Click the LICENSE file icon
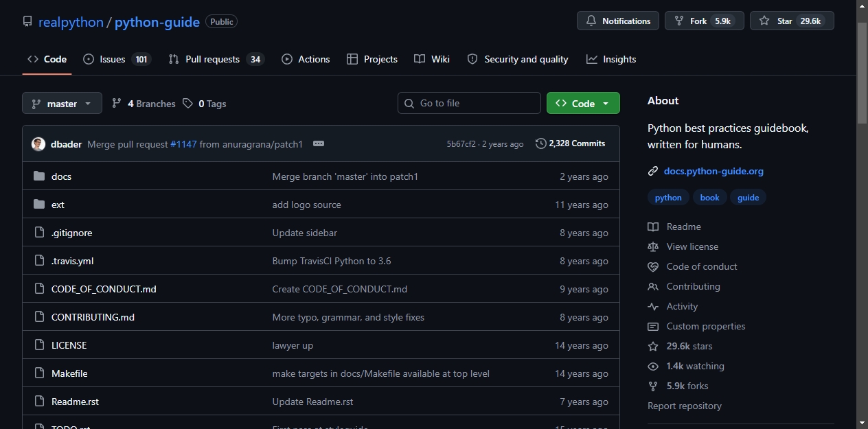This screenshot has height=429, width=868. (x=39, y=345)
